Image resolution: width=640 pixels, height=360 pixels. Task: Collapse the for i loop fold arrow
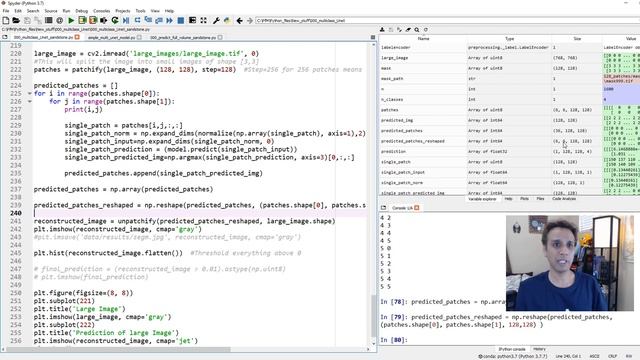click(29, 93)
